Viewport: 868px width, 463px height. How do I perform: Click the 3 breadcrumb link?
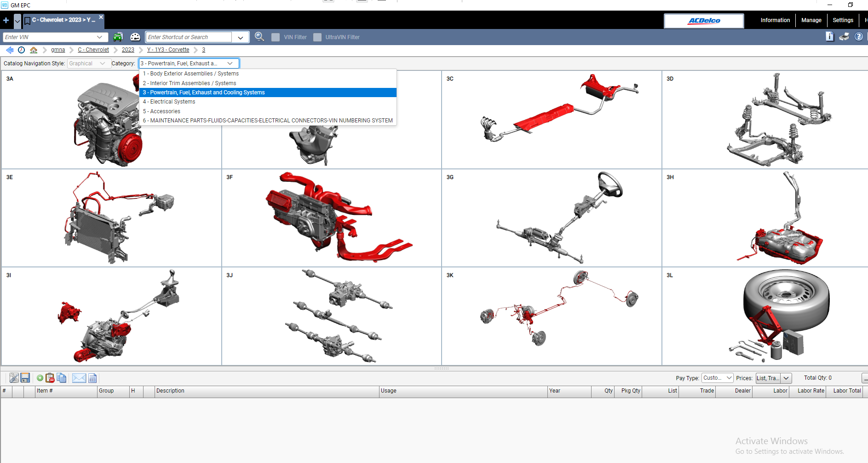[203, 50]
